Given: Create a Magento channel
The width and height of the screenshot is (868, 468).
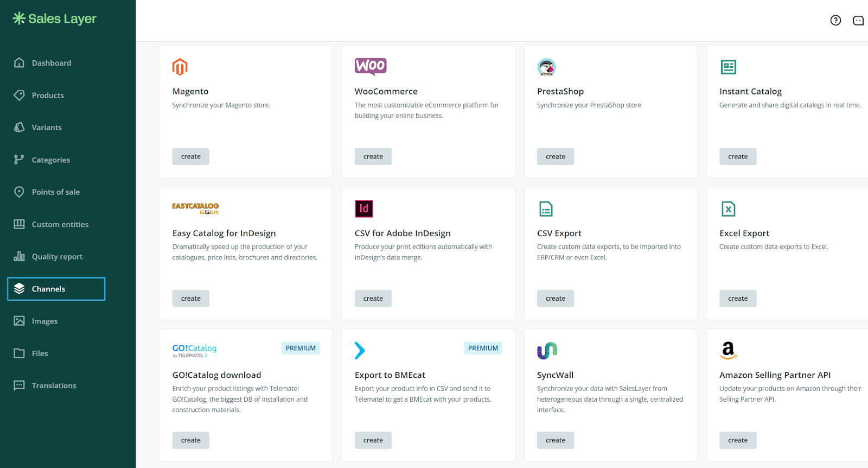Looking at the screenshot, I should point(191,156).
